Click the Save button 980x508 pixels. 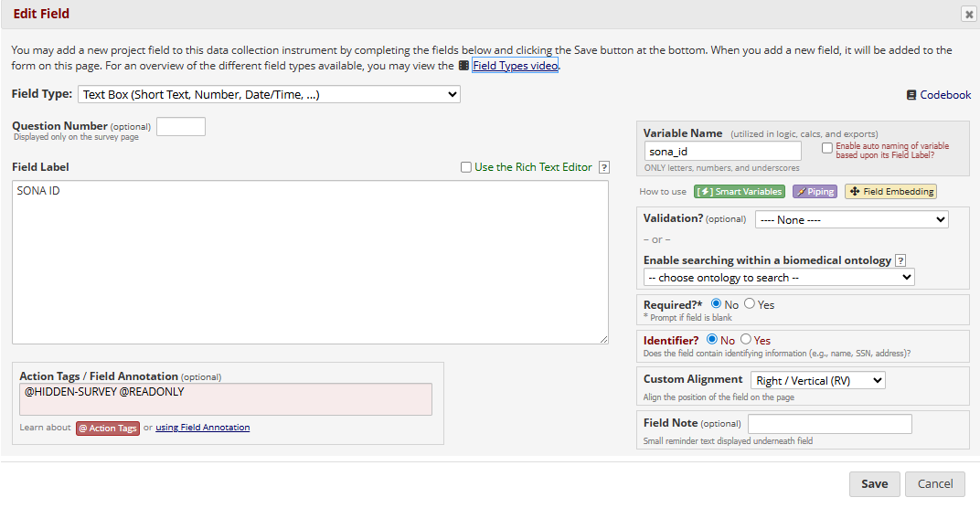[874, 484]
